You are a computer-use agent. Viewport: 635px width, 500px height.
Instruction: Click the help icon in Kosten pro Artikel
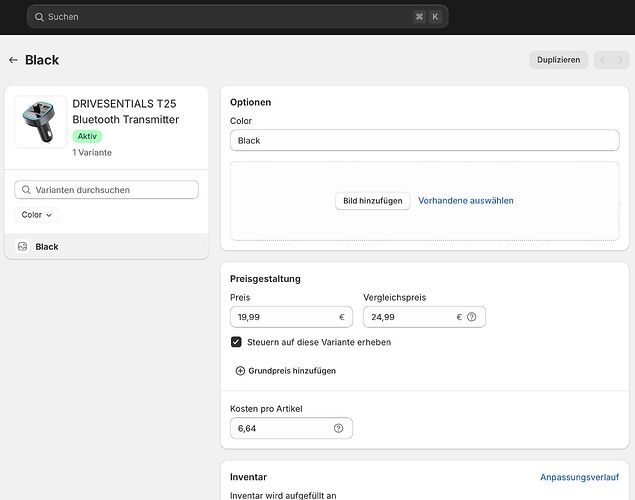[338, 428]
